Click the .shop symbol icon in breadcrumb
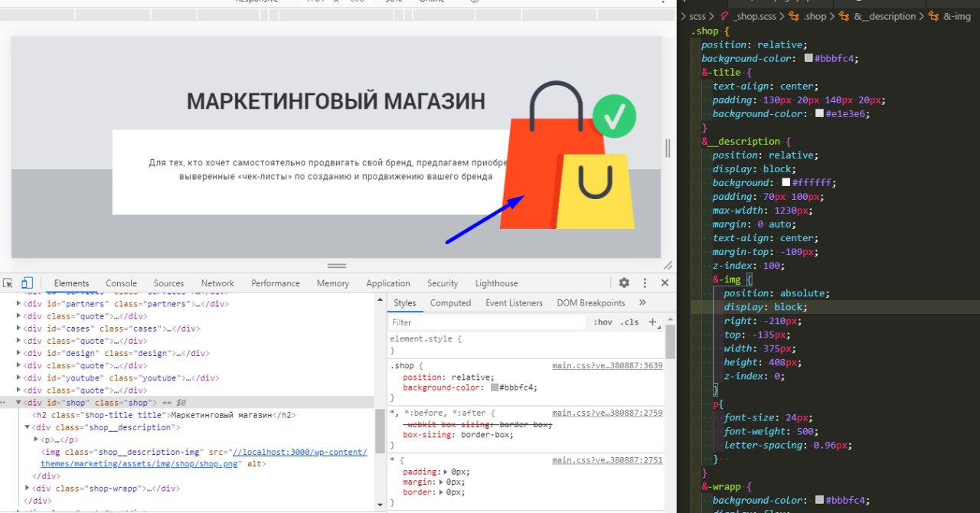Image resolution: width=980 pixels, height=513 pixels. (794, 16)
